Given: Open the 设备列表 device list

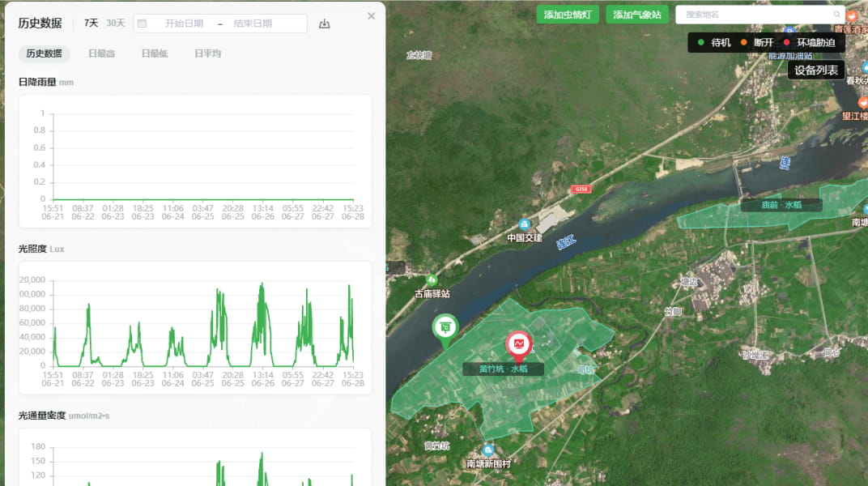Looking at the screenshot, I should 816,70.
